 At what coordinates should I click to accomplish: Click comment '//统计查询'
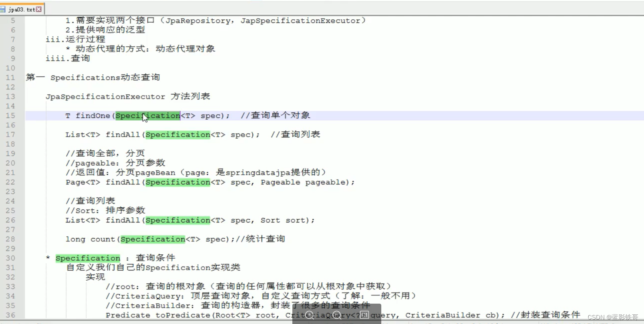(260, 239)
